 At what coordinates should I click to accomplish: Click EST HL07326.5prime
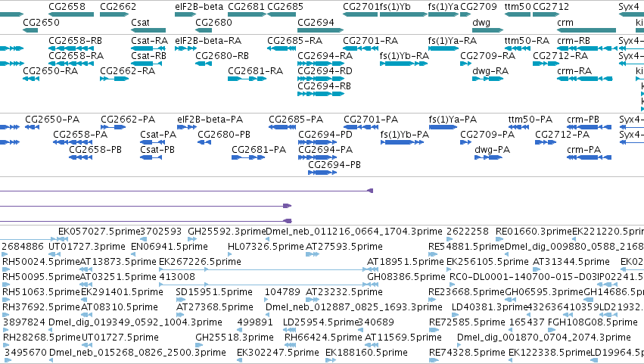[x=229, y=254]
